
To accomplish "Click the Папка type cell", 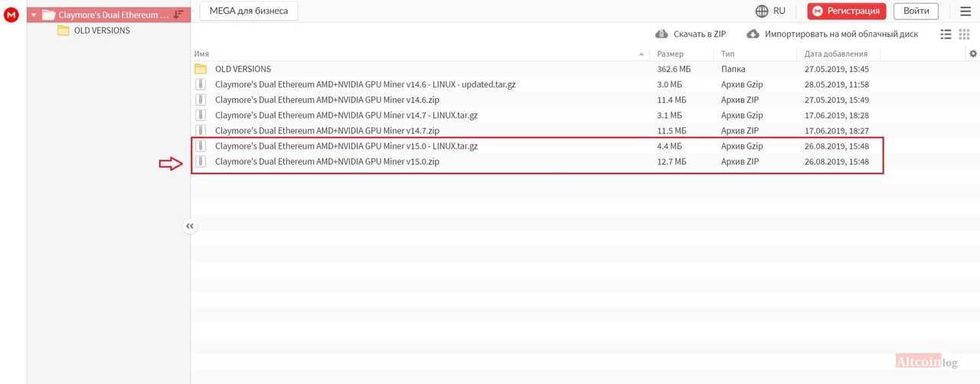I will (x=733, y=69).
